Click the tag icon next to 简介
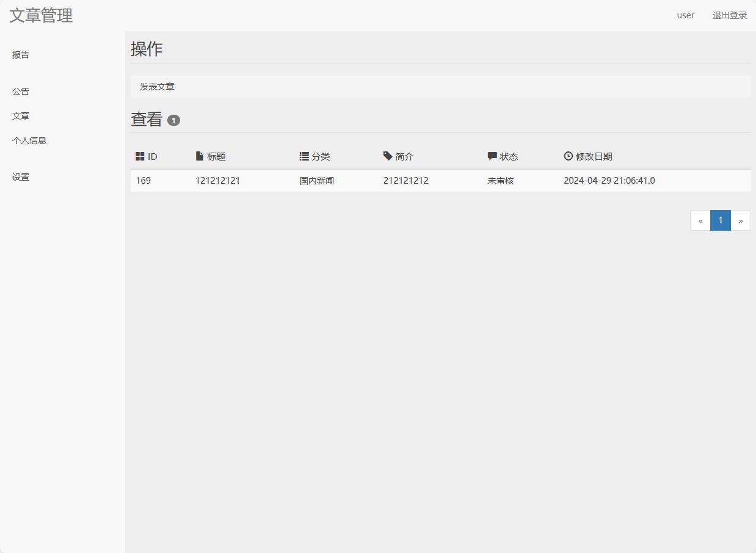Image resolution: width=756 pixels, height=553 pixels. 387,156
